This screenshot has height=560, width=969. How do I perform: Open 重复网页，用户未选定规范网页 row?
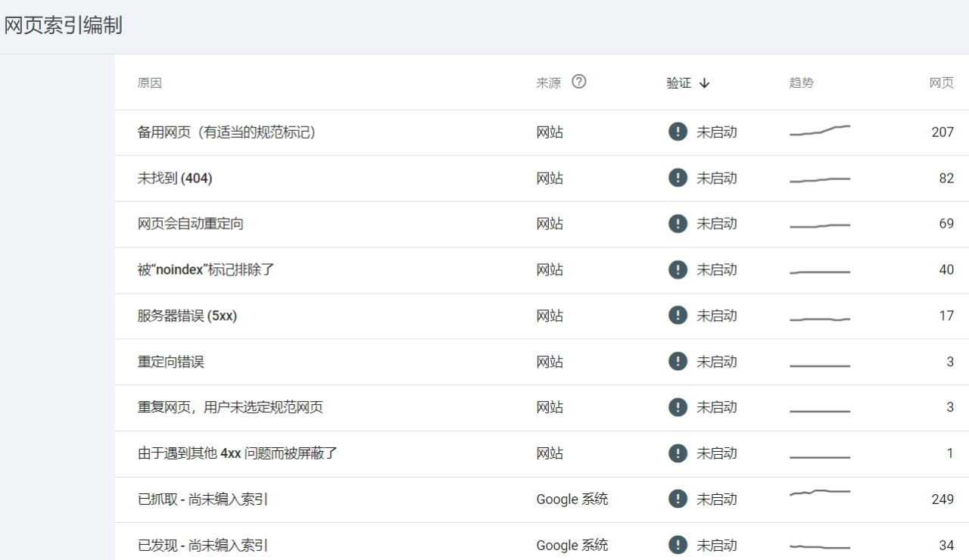[230, 408]
